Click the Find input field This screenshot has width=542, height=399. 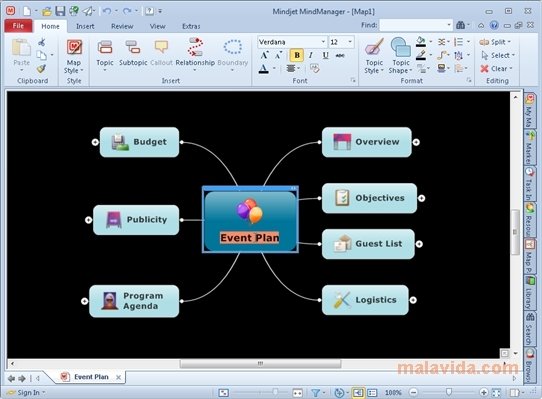coord(413,25)
